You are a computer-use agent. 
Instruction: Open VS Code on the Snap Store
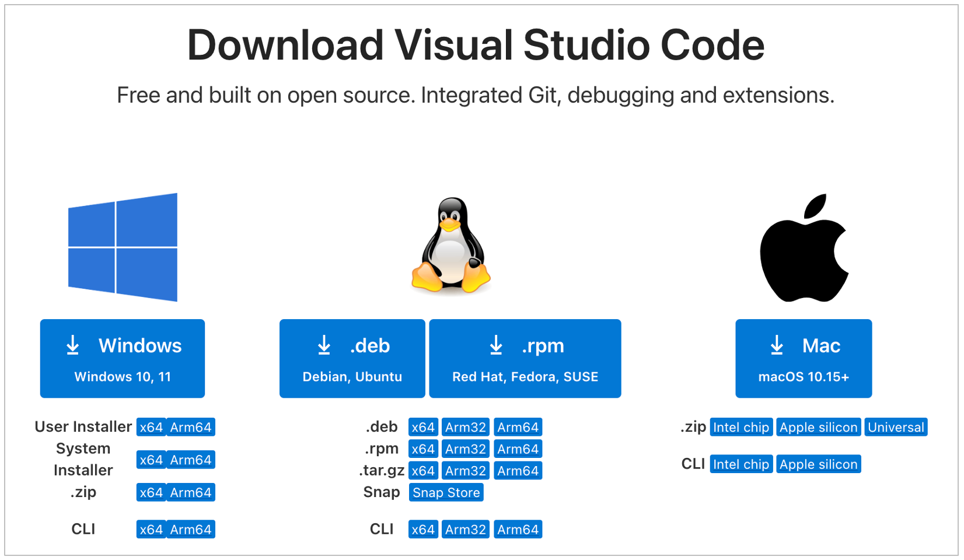446,492
